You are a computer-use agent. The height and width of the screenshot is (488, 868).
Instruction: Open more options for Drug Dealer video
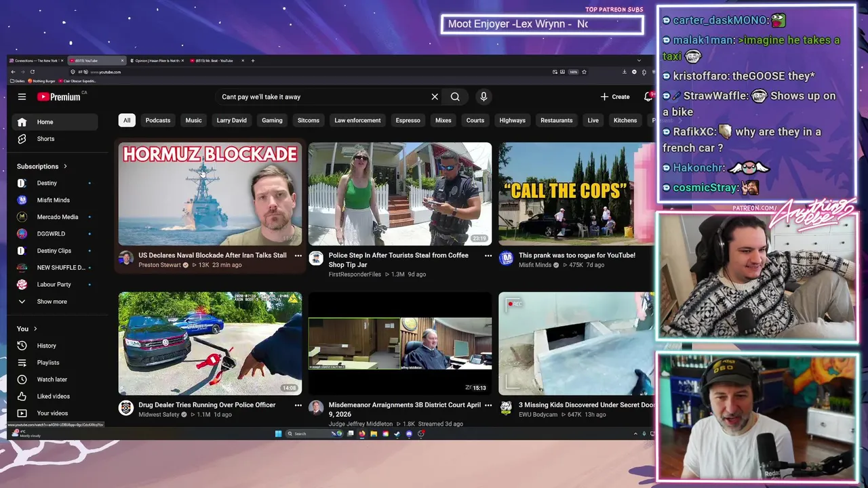tap(298, 405)
